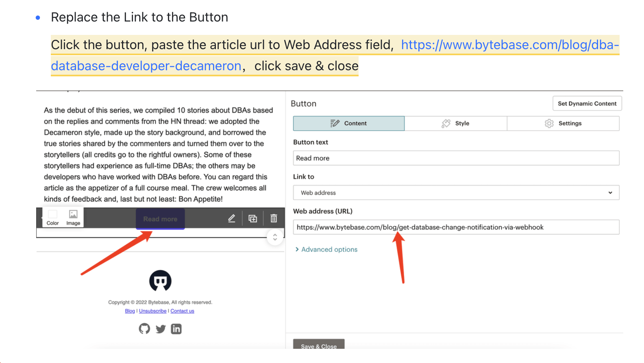Expand Advanced options

click(x=326, y=249)
